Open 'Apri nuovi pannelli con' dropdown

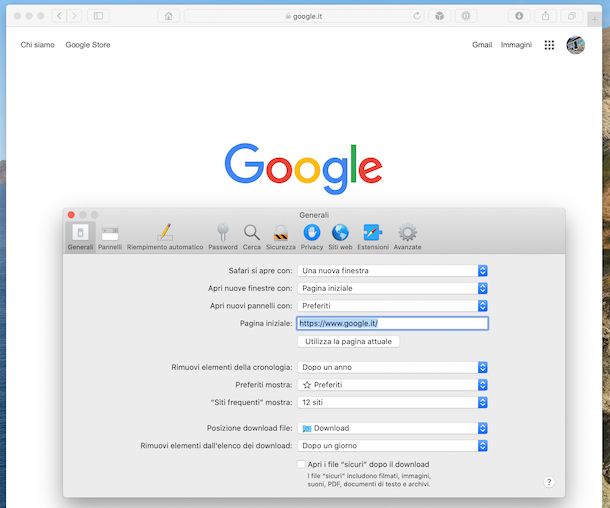coord(393,306)
